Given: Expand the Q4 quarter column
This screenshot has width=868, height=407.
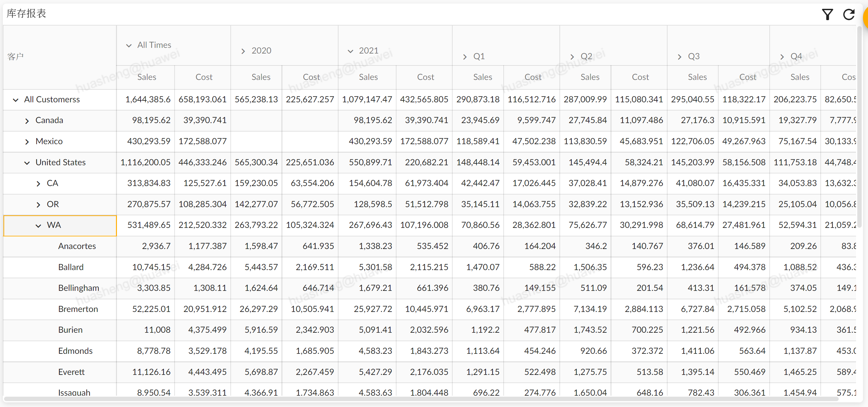Looking at the screenshot, I should [782, 57].
